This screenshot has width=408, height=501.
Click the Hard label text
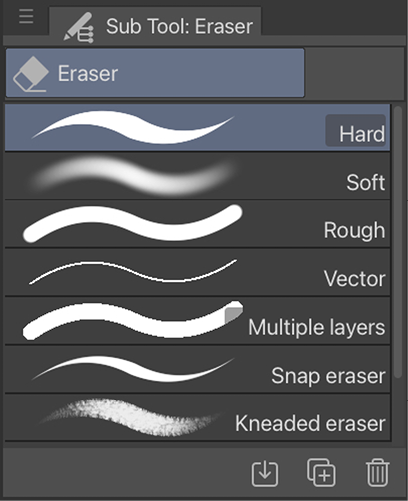coord(362,134)
